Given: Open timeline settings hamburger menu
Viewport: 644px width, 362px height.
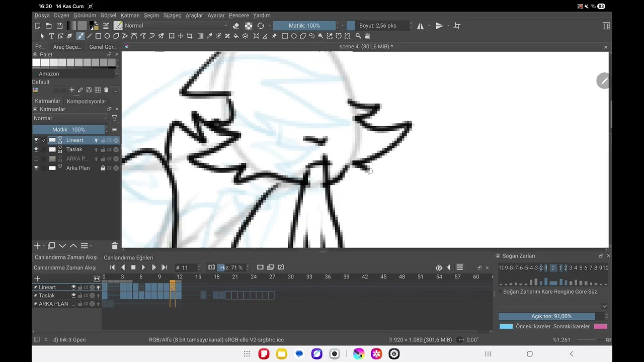Looking at the screenshot, I should click(459, 267).
